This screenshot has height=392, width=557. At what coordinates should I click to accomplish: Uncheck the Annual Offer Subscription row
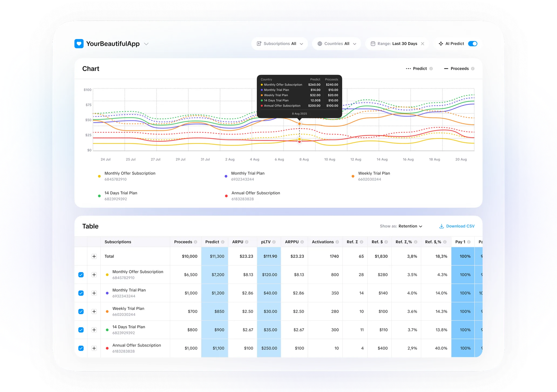coord(81,348)
